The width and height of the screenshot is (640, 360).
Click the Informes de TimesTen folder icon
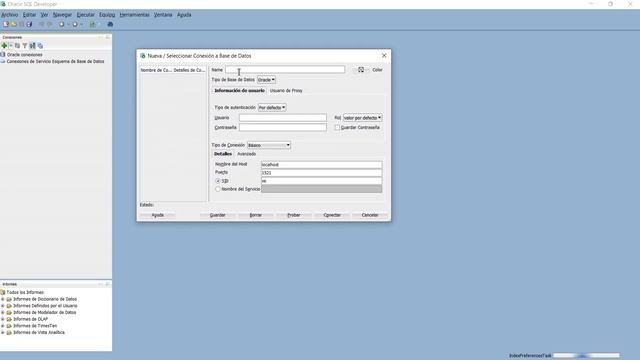click(x=9, y=326)
